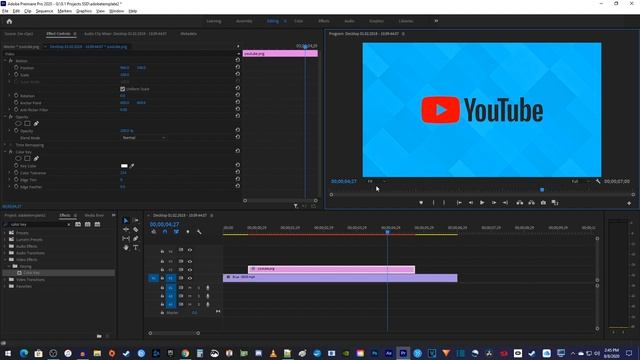Click the Lift button in Program Monitor
Image resolution: width=640 pixels, height=360 pixels.
tap(520, 203)
